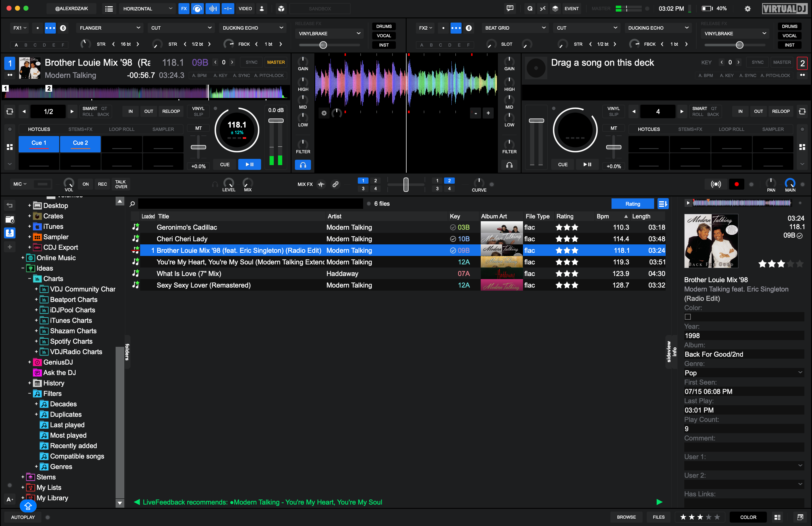Toggle the MT master tempo on deck 1

point(198,128)
